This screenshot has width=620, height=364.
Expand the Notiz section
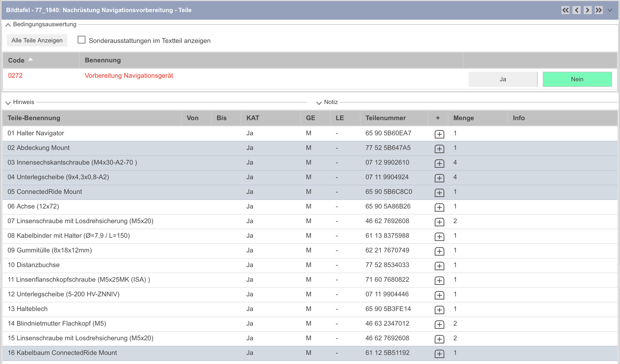point(319,102)
